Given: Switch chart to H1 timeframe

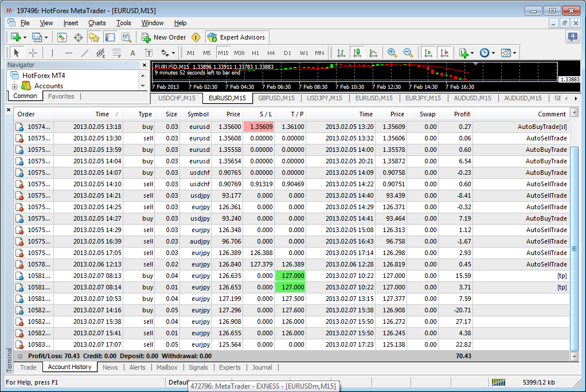Looking at the screenshot, I should click(255, 53).
